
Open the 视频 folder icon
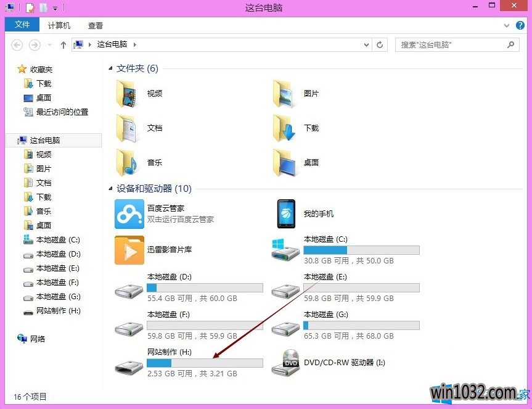coord(129,94)
